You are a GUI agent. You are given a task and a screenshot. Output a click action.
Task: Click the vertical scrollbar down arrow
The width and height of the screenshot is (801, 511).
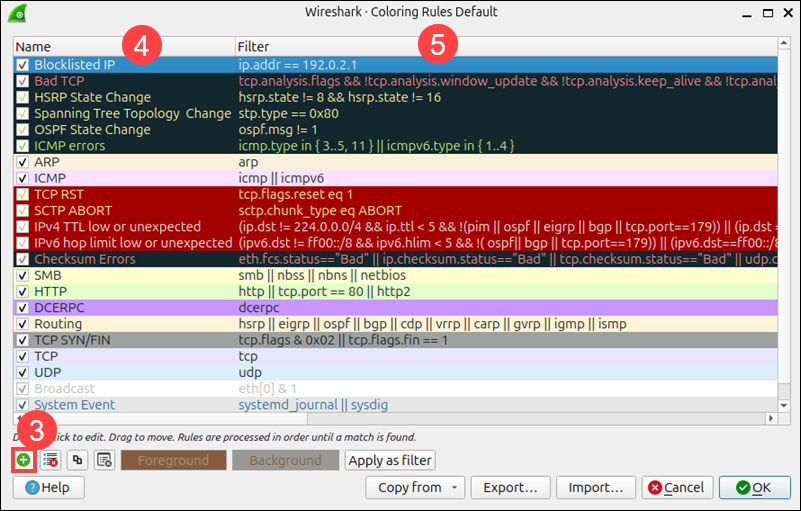(784, 406)
